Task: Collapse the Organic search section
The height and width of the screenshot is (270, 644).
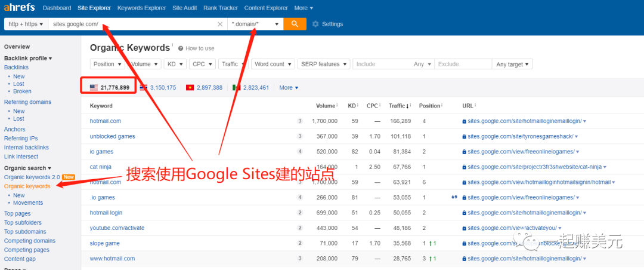Action: tap(27, 168)
